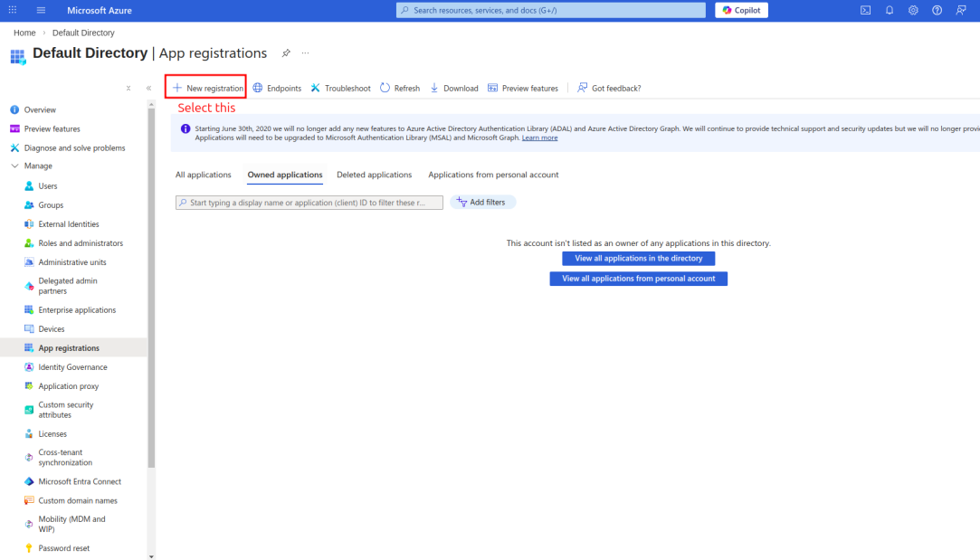The width and height of the screenshot is (980, 560).
Task: Click the Microsoft Entra Connect icon
Action: pos(29,481)
